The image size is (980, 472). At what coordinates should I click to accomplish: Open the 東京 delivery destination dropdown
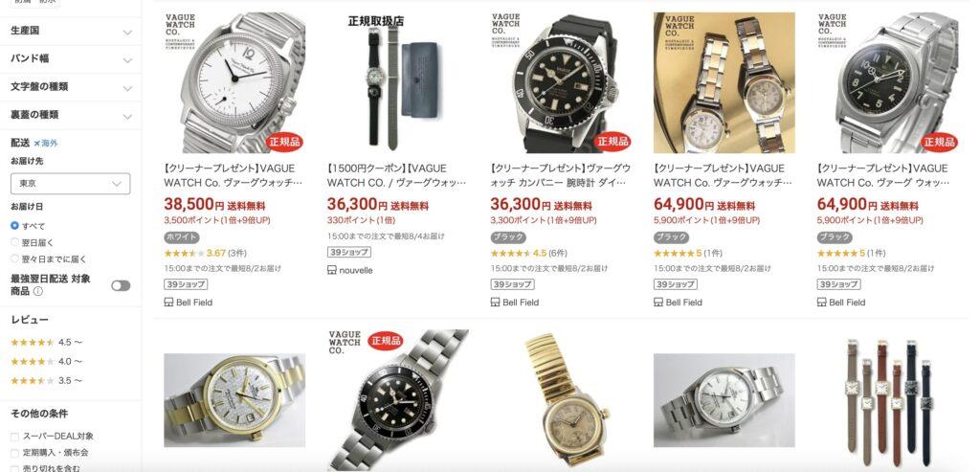pyautogui.click(x=71, y=184)
